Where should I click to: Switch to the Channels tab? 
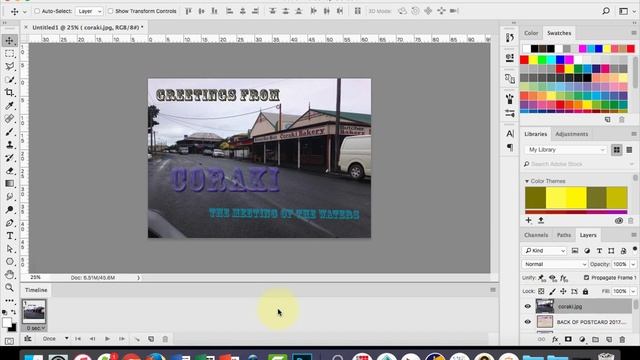point(536,235)
